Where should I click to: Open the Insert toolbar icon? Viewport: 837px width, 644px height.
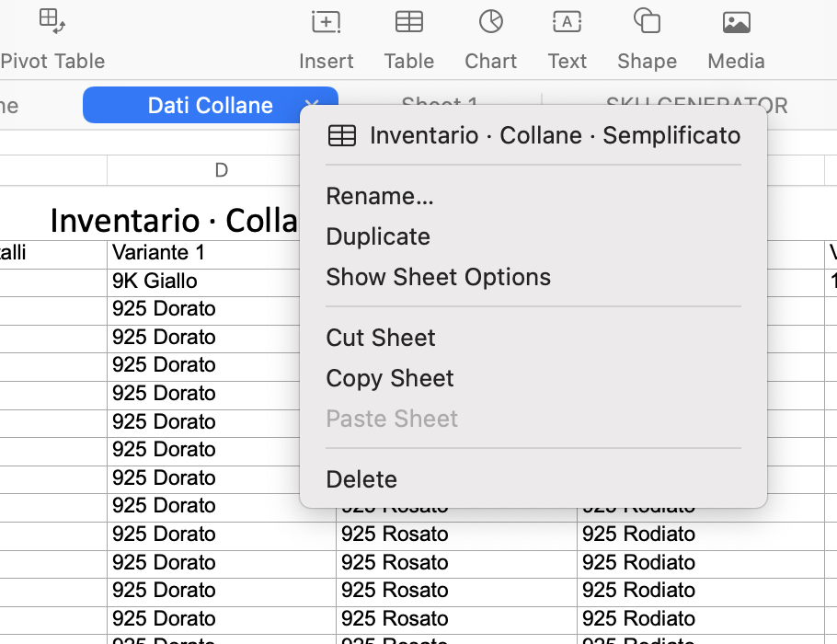click(326, 22)
